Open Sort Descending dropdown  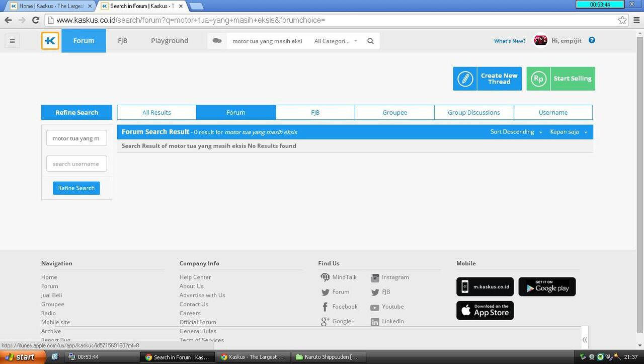516,132
